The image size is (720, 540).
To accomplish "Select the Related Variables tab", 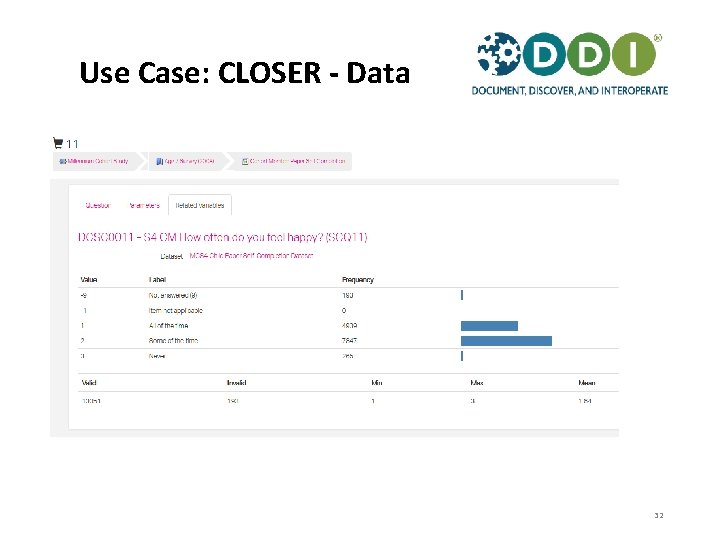I will (x=200, y=205).
